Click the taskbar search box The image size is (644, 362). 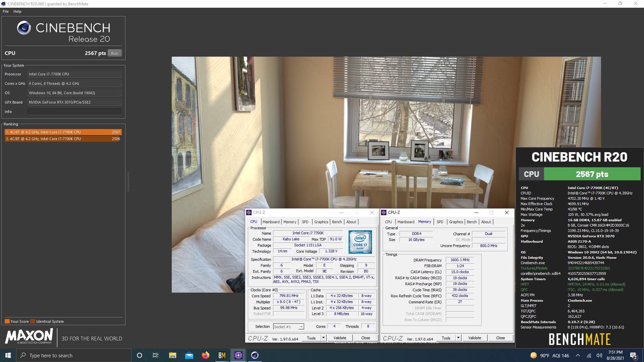coord(74,355)
